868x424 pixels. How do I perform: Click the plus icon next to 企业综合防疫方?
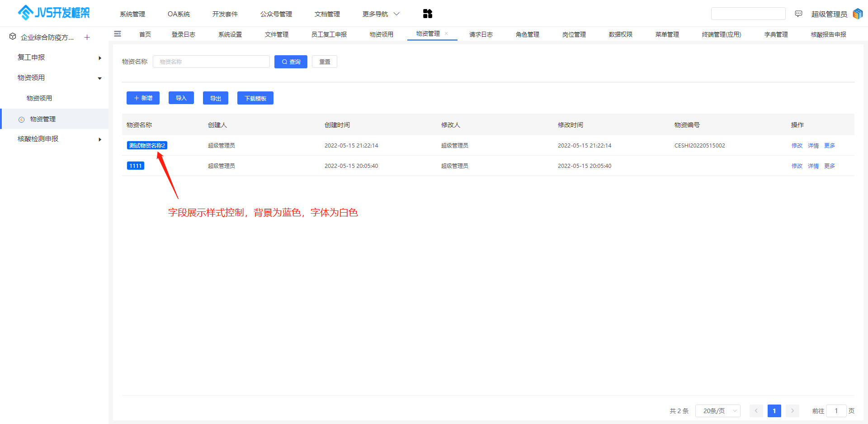tap(87, 37)
